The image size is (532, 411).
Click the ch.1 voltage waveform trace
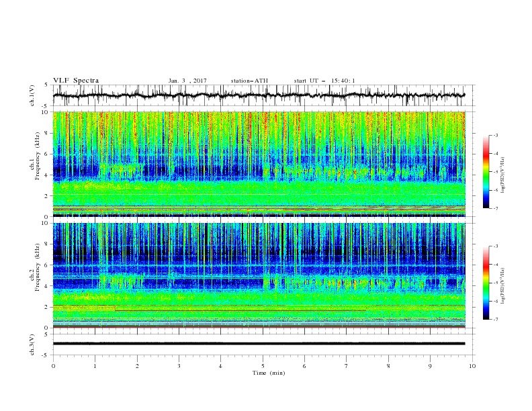tap(259, 95)
